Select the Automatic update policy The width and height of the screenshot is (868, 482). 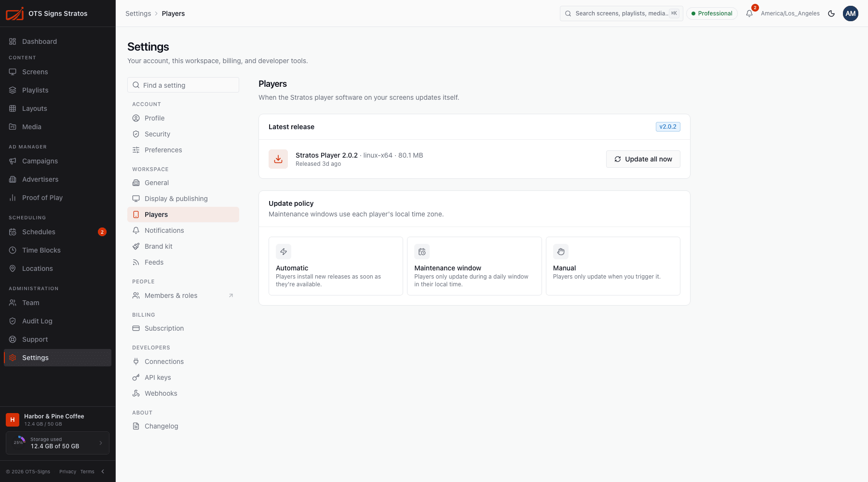tap(336, 266)
